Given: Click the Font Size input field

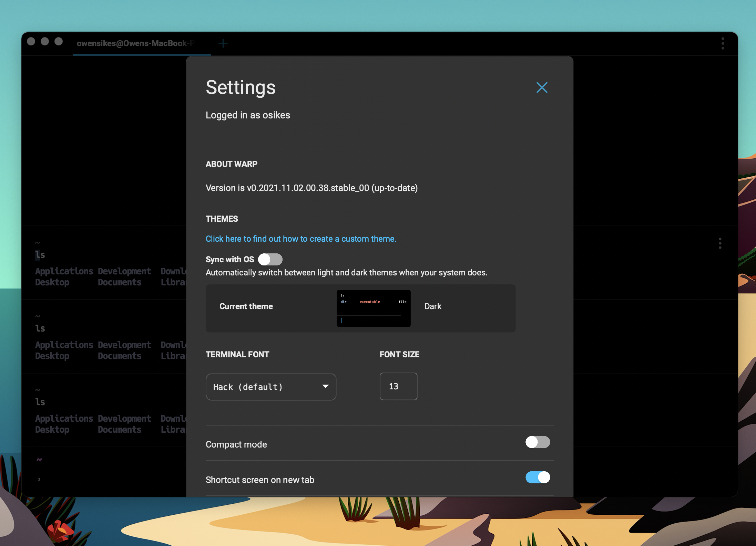Looking at the screenshot, I should 398,386.
